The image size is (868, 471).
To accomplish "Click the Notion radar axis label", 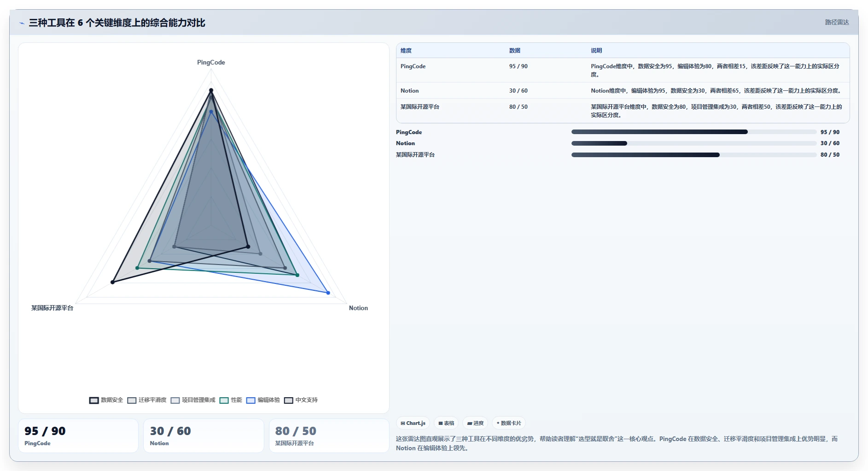I will (x=358, y=308).
